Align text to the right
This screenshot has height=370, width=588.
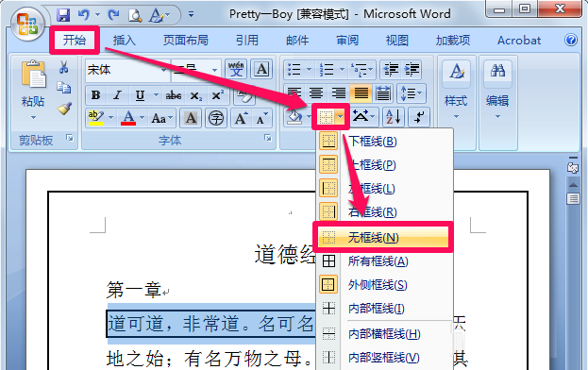339,92
